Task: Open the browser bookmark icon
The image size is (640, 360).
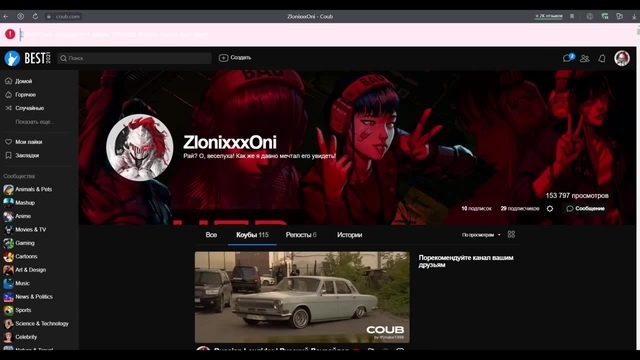Action: 572,16
